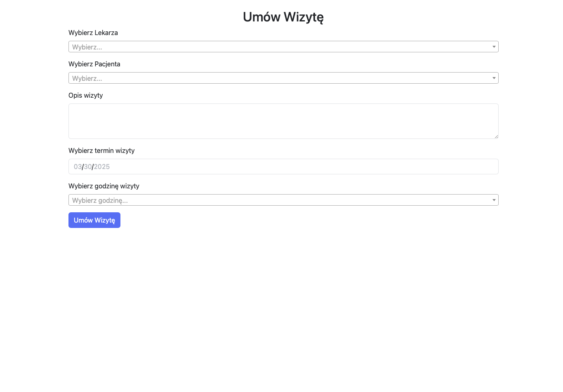Grab the textarea resize handle corner
Screen dimensions: 563x392
(496, 136)
